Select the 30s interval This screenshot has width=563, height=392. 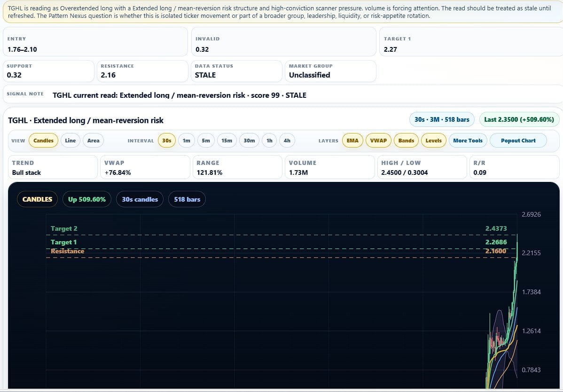(167, 141)
